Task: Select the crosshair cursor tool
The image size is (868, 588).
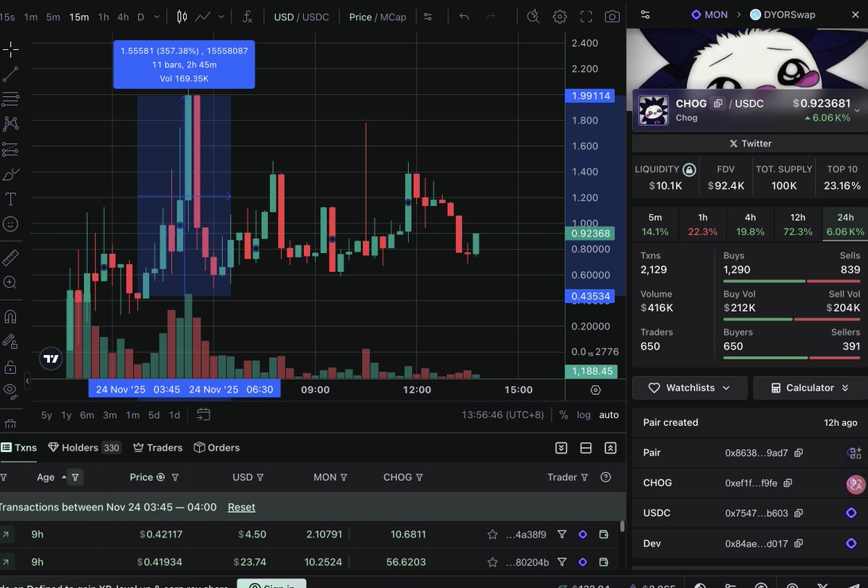Action: click(x=10, y=49)
